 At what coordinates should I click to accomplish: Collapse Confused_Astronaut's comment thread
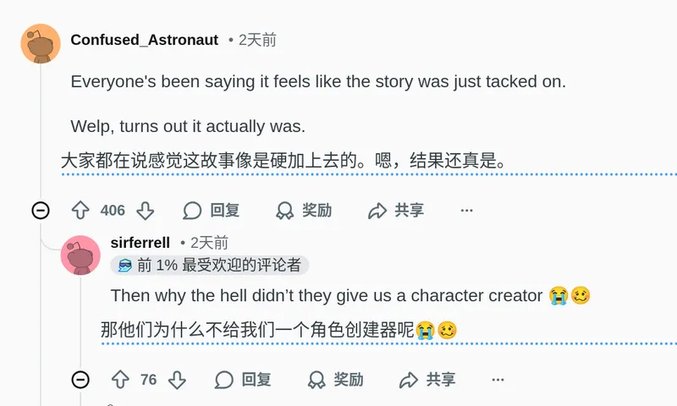41,210
